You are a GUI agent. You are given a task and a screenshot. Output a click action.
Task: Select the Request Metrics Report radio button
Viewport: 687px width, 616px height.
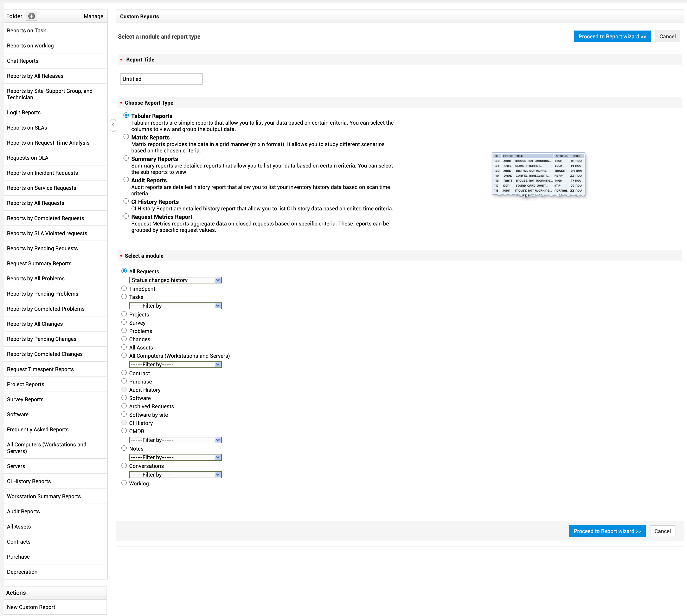[x=126, y=216]
